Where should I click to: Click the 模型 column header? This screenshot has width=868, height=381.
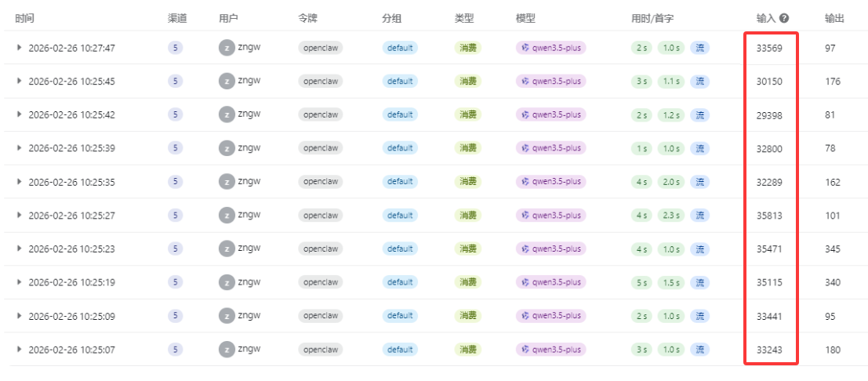click(525, 18)
